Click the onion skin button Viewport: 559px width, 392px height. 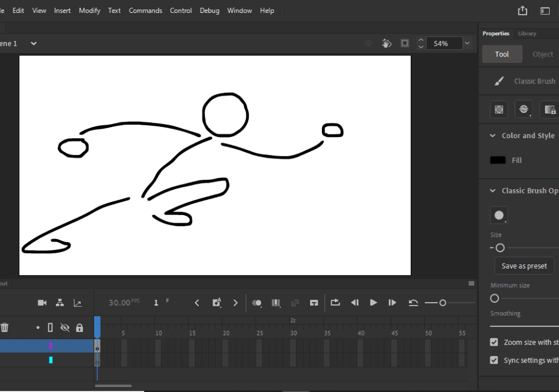(257, 303)
